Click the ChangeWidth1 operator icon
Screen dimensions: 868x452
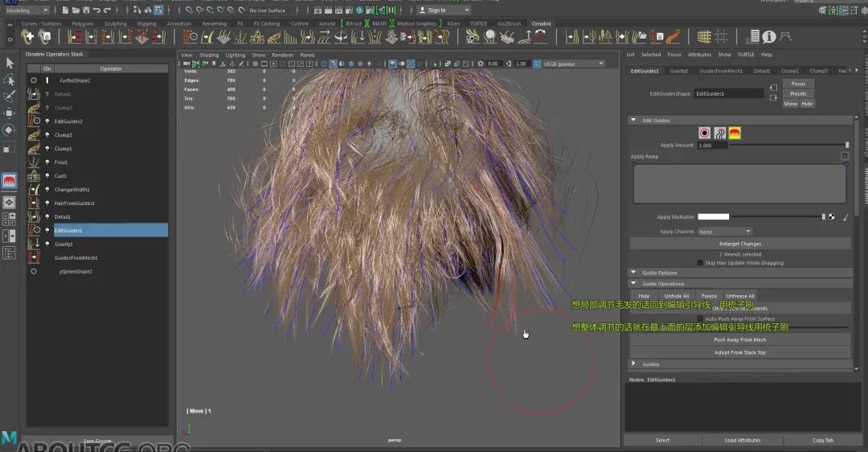(x=34, y=190)
